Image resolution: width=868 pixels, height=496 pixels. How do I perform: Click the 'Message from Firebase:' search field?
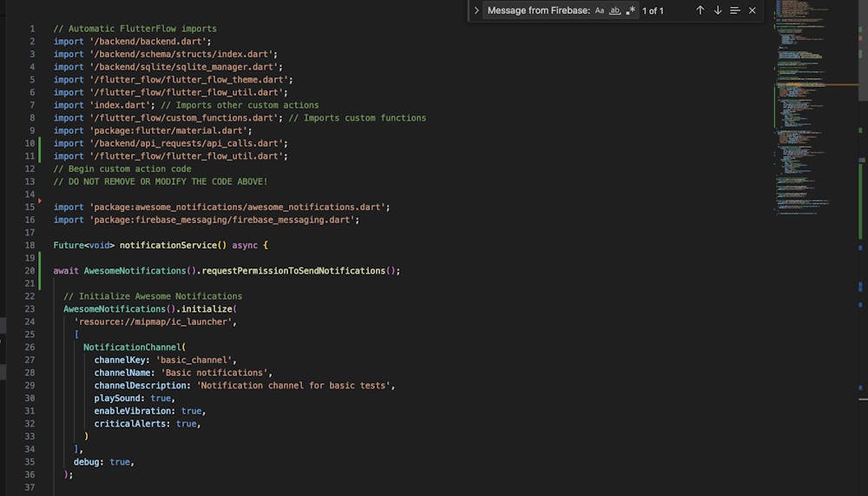(x=538, y=10)
